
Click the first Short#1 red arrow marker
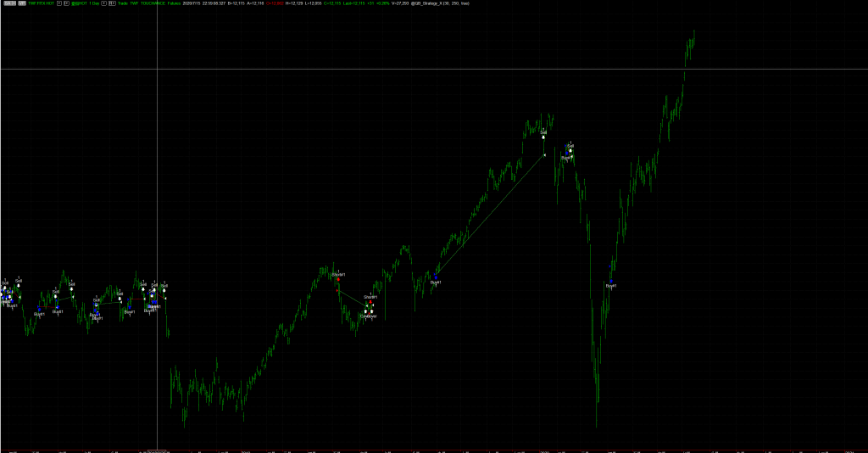[x=338, y=278]
